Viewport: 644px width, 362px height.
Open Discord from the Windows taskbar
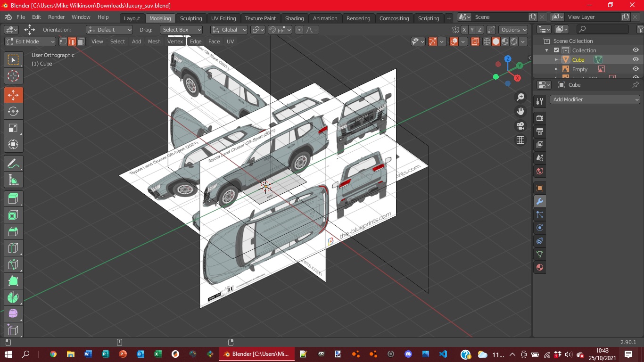(x=408, y=354)
